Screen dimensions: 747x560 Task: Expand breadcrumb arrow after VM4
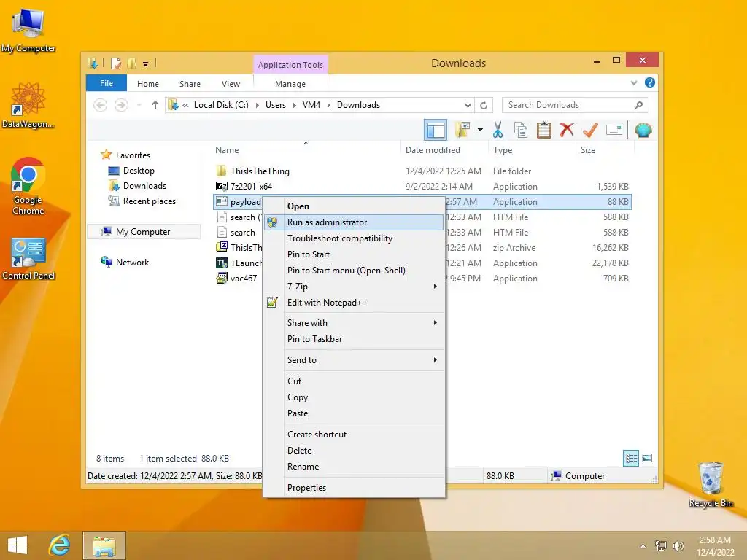[328, 105]
